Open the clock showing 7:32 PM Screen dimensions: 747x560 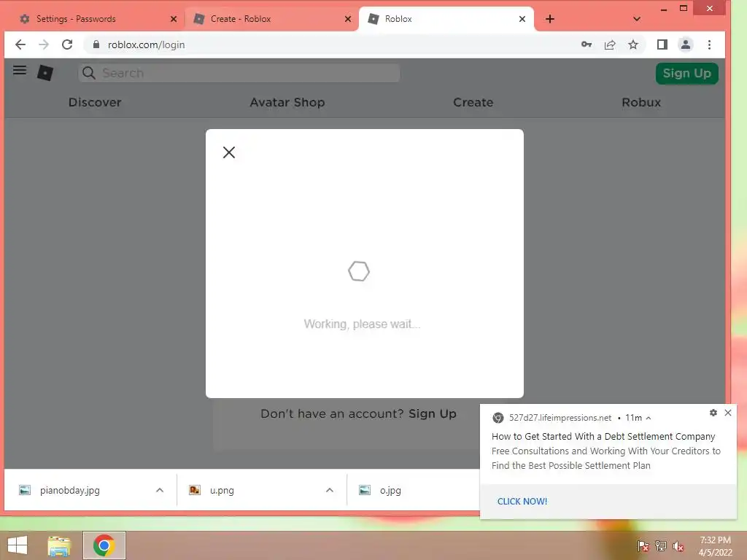(x=715, y=546)
